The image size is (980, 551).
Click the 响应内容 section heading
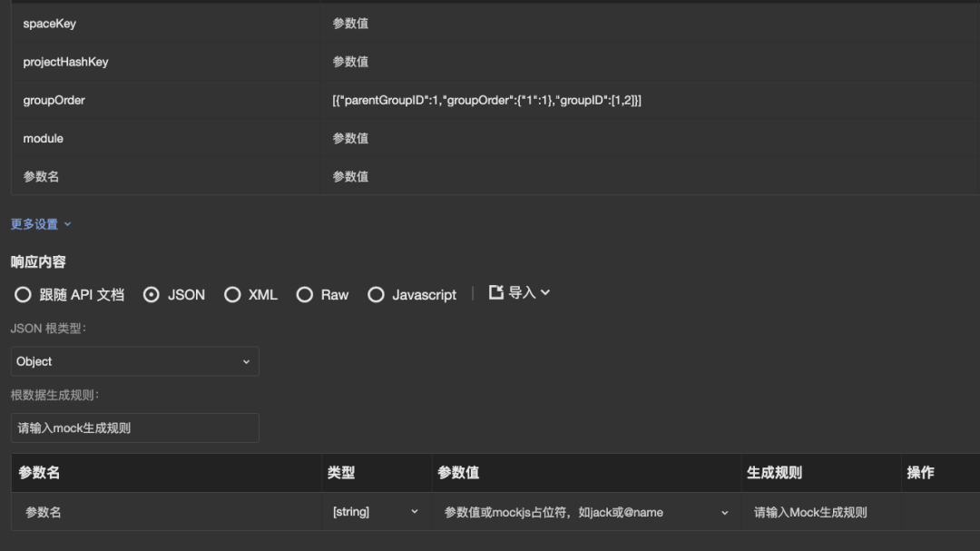38,262
